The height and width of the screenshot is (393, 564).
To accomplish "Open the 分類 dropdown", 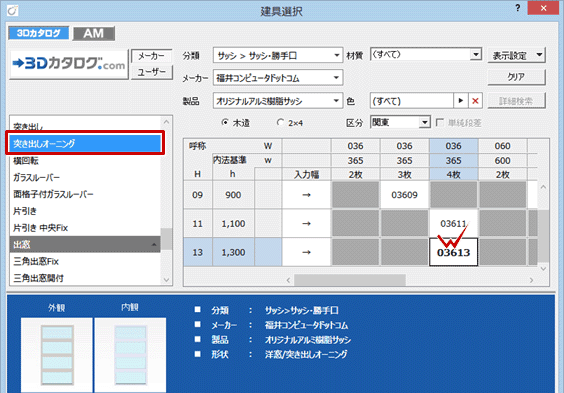I will pos(278,55).
